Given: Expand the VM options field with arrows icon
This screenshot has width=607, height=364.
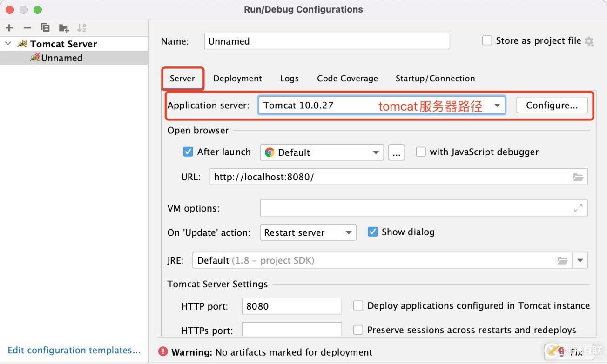Looking at the screenshot, I should pos(578,208).
